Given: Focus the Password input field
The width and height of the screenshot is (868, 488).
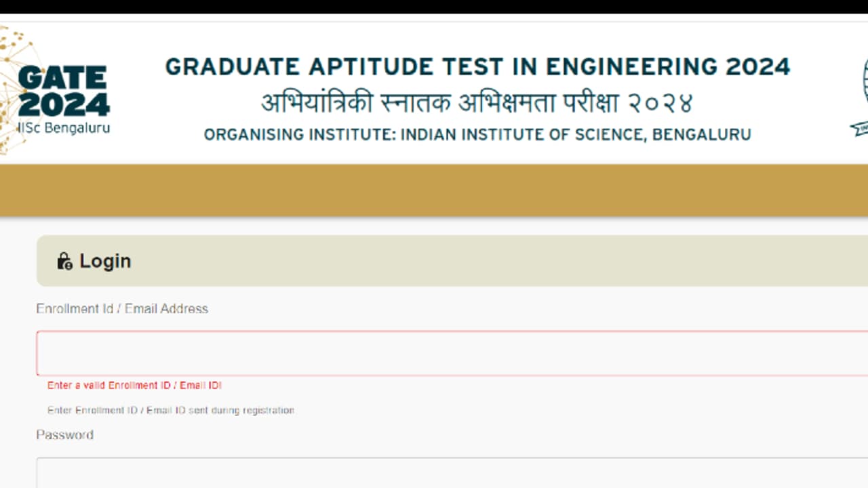Looking at the screenshot, I should coord(448,473).
